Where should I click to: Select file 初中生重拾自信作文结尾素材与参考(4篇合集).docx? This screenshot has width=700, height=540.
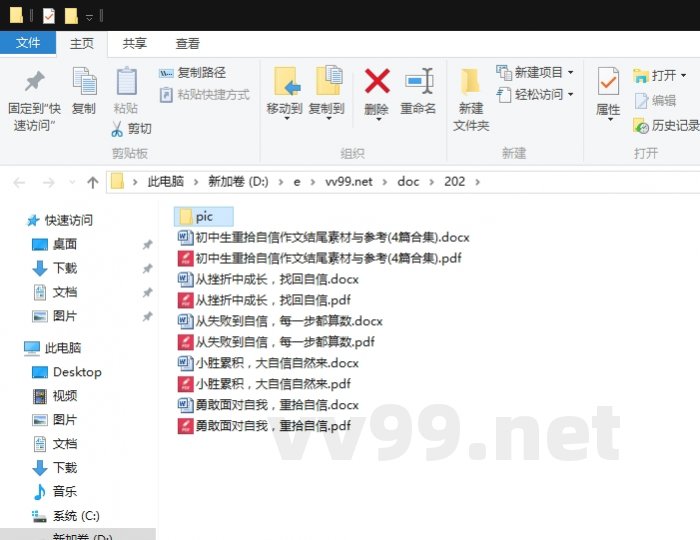tap(324, 237)
